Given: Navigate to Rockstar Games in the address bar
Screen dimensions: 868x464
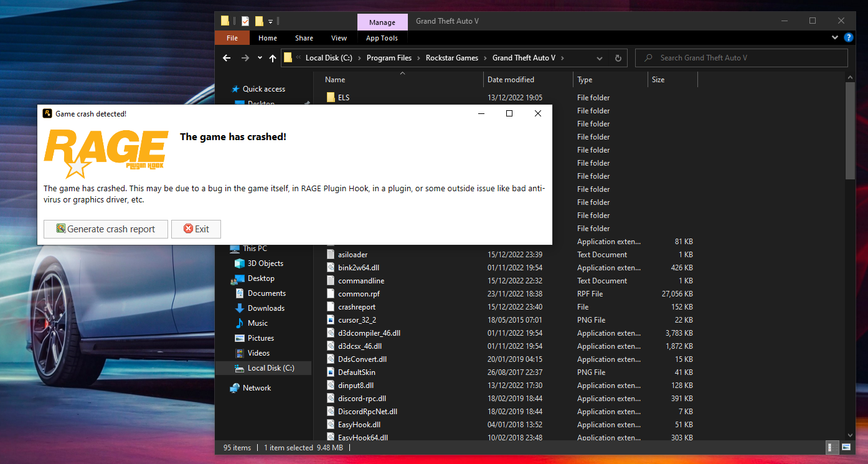Looking at the screenshot, I should pos(452,58).
